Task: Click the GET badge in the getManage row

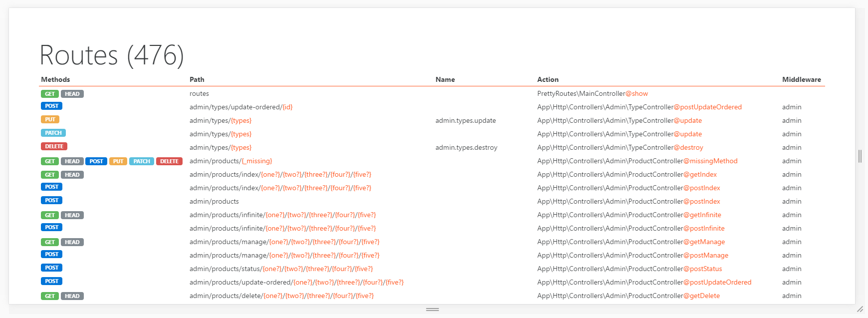Action: click(x=50, y=242)
